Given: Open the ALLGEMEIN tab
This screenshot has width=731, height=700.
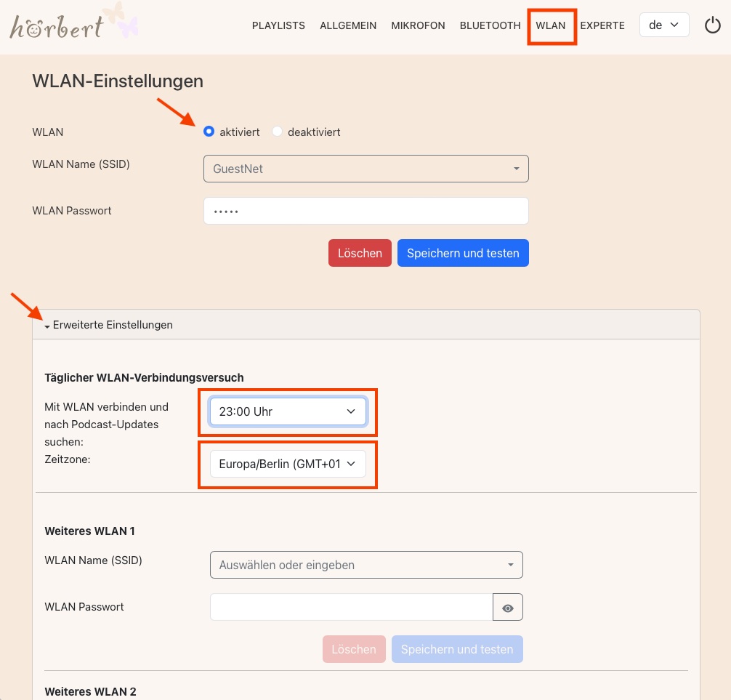Looking at the screenshot, I should tap(348, 25).
